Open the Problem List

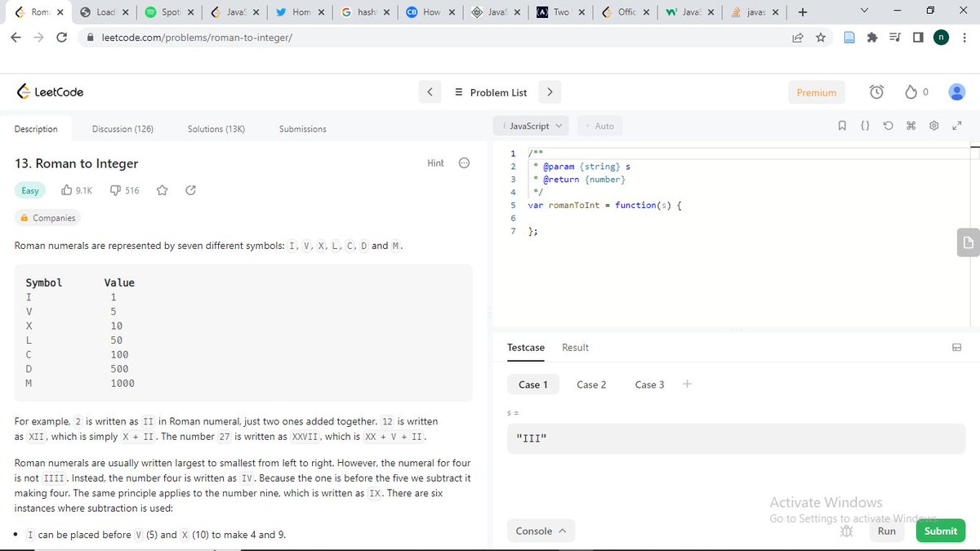491,92
